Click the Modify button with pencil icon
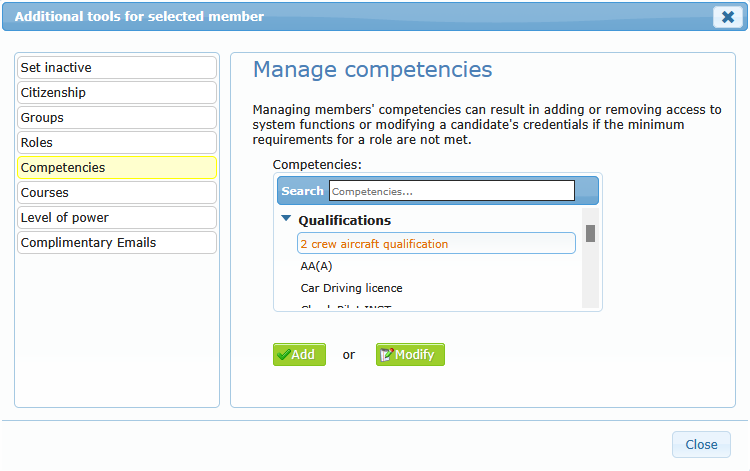The width and height of the screenshot is (750, 471). [410, 355]
